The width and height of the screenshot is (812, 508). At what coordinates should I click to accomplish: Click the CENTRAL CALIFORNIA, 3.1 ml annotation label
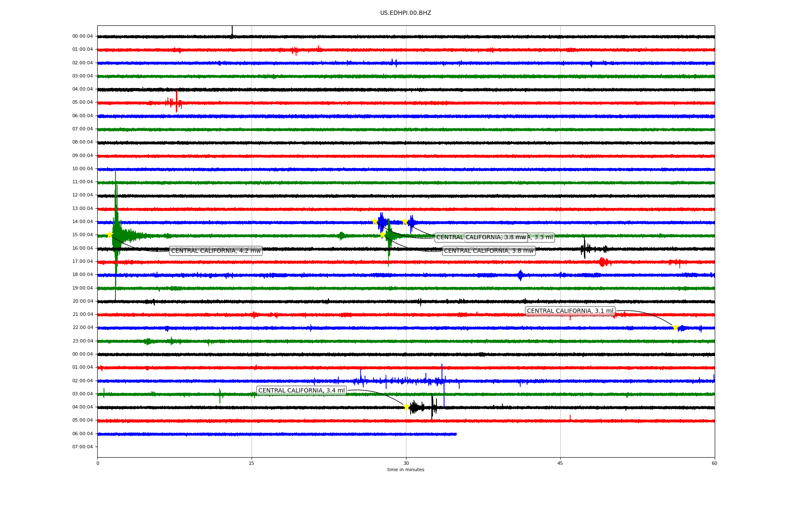tap(570, 311)
